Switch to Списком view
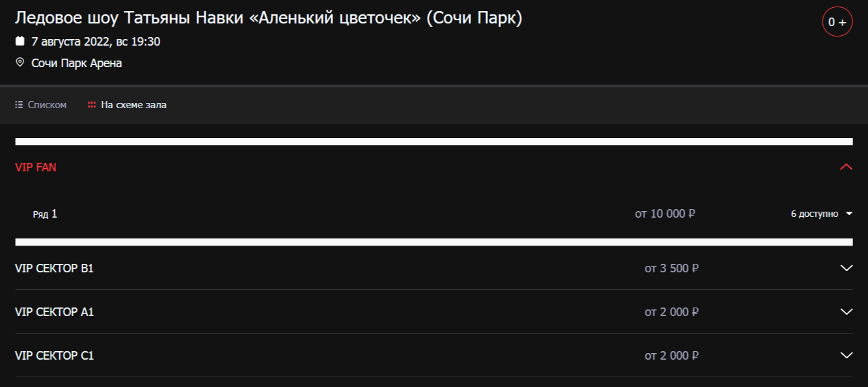868x387 pixels. [47, 105]
